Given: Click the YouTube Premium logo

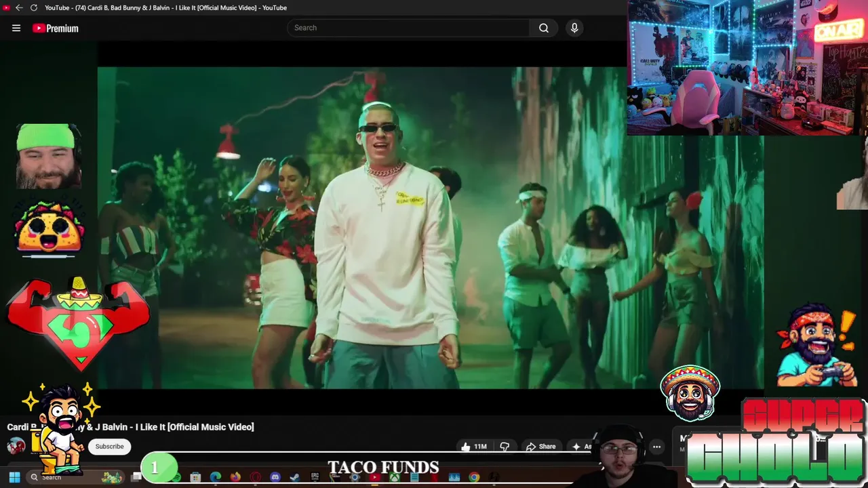Looking at the screenshot, I should pyautogui.click(x=56, y=28).
